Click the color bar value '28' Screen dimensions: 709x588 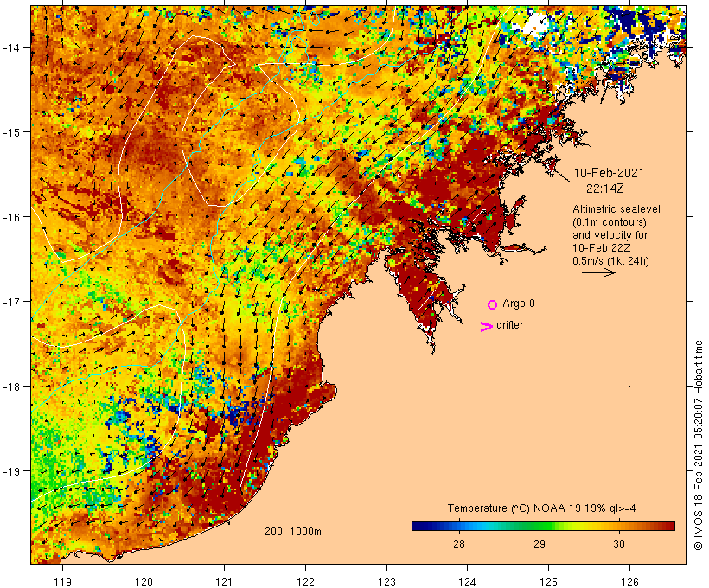pos(458,544)
